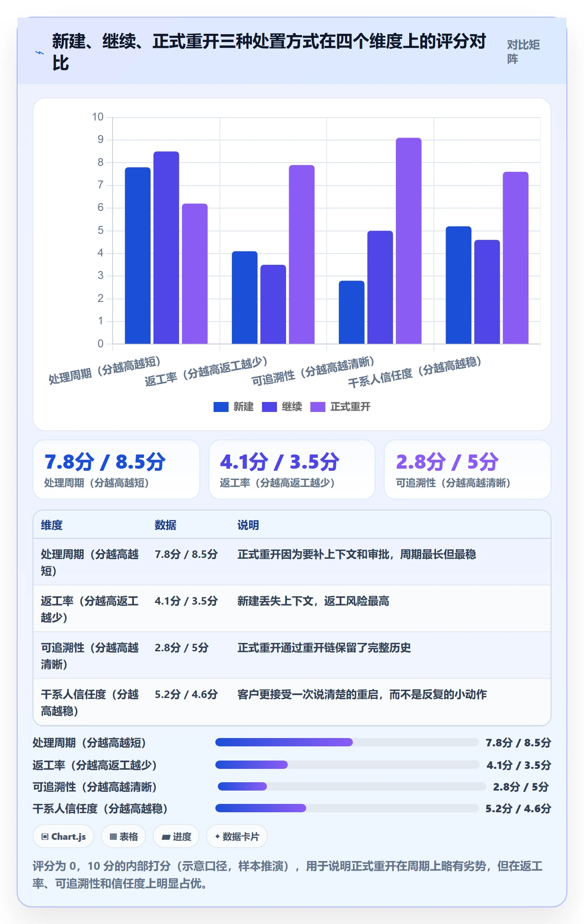Click progress value 7.8分 / 8.5分
The width and height of the screenshot is (584, 924).
[x=519, y=743]
